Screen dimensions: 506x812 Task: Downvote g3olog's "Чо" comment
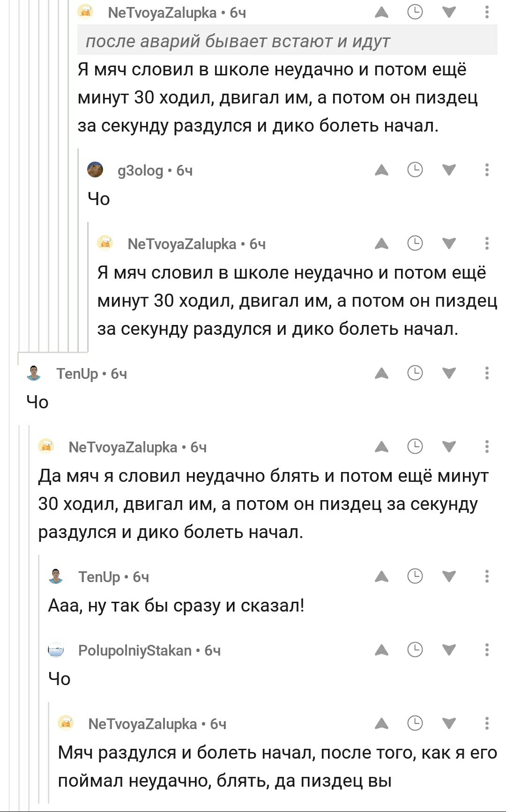pos(449,170)
